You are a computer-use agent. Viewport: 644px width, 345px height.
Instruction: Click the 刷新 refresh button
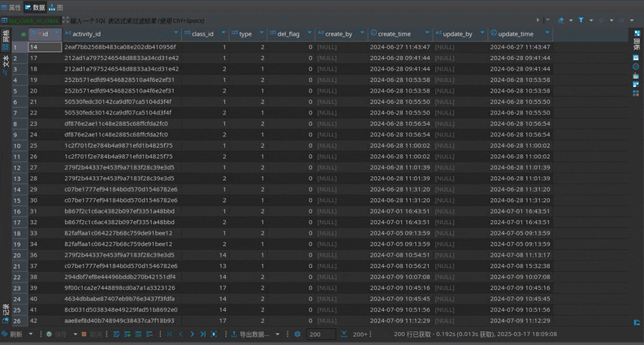pyautogui.click(x=12, y=334)
